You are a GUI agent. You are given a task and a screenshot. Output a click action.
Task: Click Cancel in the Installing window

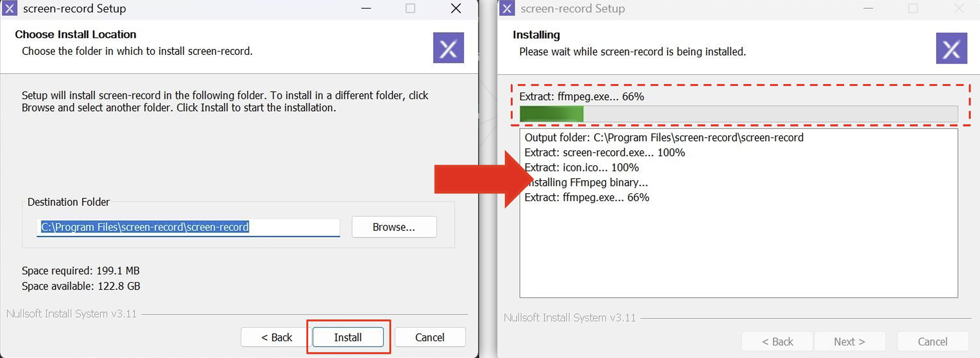[x=932, y=342]
